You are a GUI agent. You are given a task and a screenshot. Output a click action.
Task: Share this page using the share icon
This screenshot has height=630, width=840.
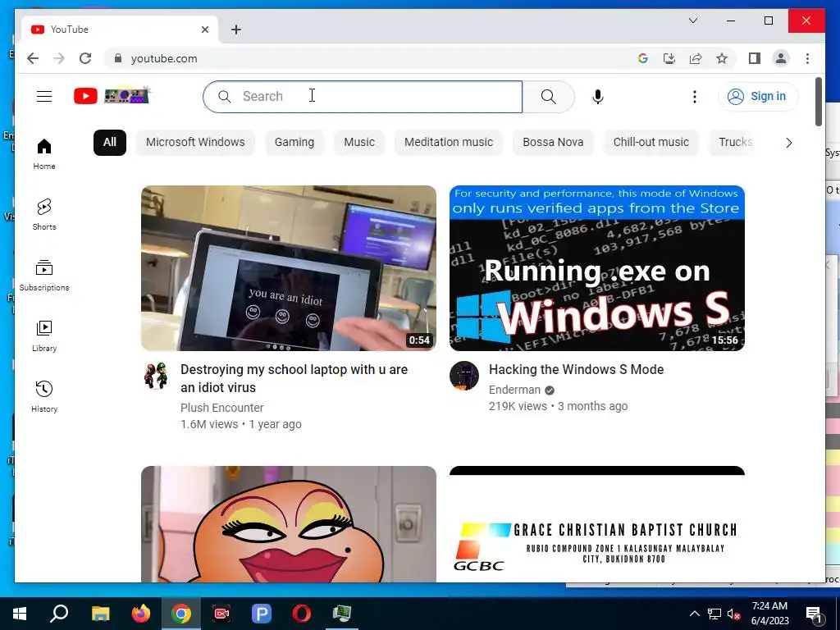(x=696, y=58)
